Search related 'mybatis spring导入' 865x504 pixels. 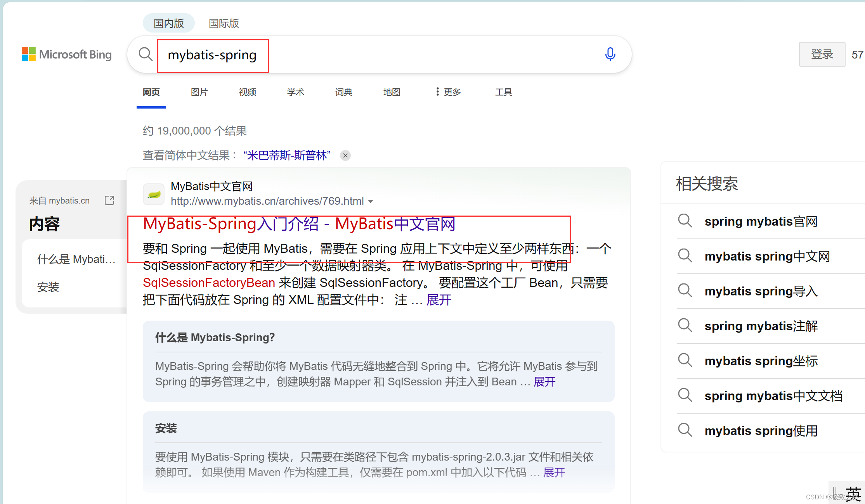pyautogui.click(x=761, y=291)
